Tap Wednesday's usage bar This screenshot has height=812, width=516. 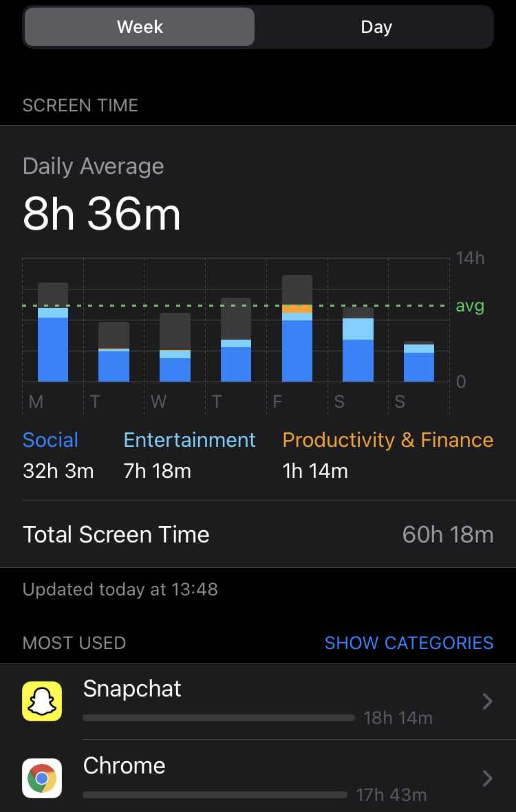[175, 347]
